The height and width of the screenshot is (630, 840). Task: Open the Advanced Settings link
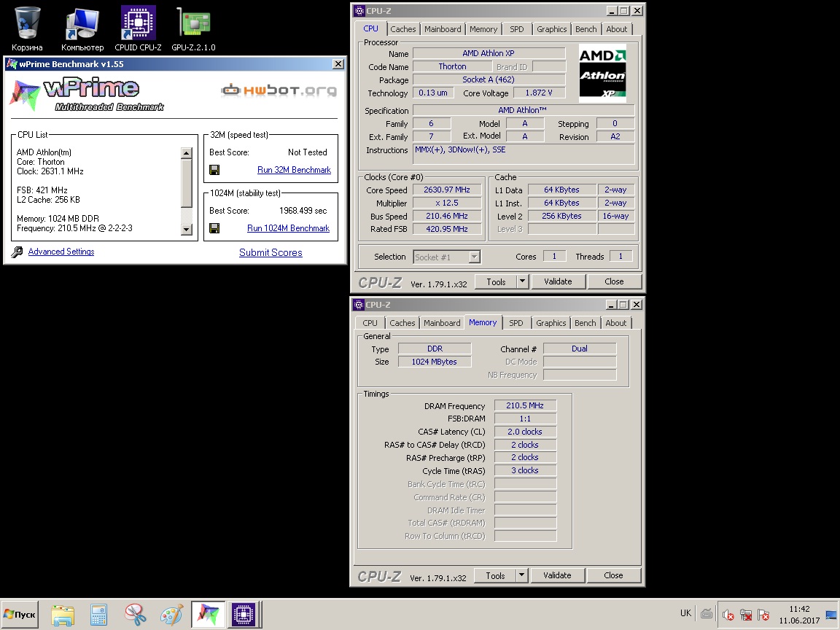coord(61,252)
